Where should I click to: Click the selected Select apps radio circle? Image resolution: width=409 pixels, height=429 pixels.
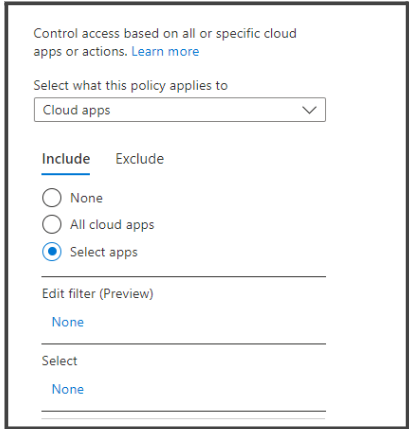point(52,252)
